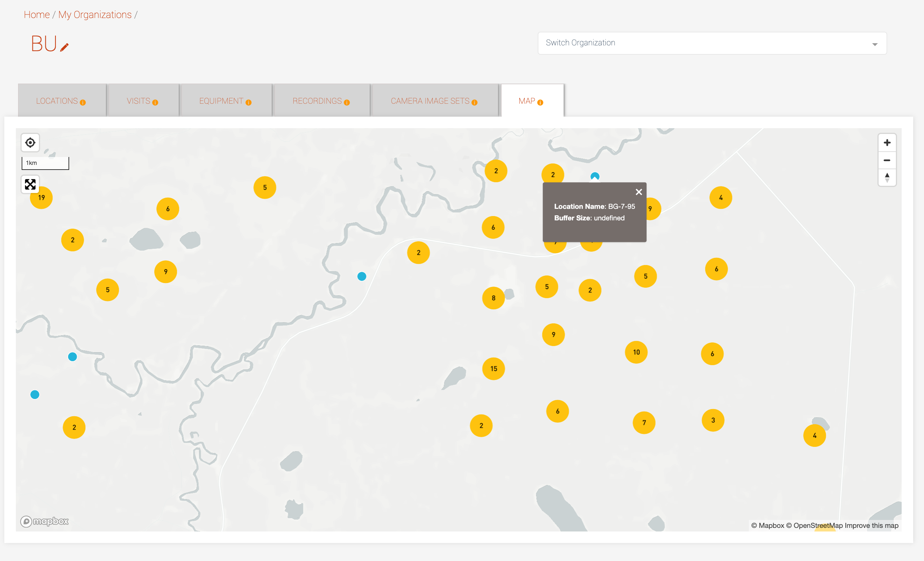
Task: Open the OpenStreetMap attribution link
Action: click(x=814, y=525)
